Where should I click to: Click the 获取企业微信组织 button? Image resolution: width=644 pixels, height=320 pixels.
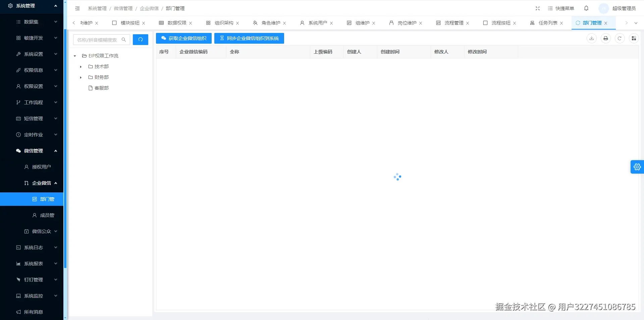click(183, 38)
